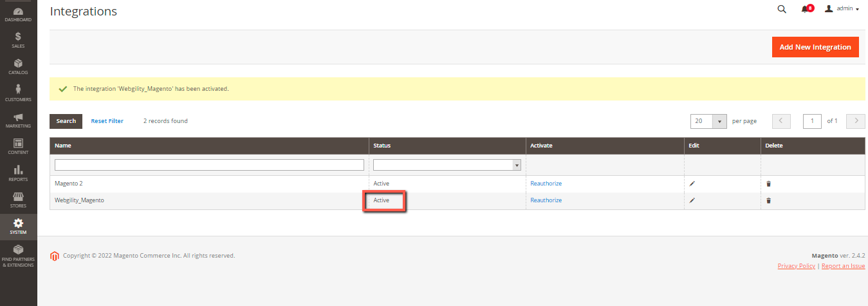The image size is (868, 306).
Task: Click the Name filter input field
Action: (x=209, y=165)
